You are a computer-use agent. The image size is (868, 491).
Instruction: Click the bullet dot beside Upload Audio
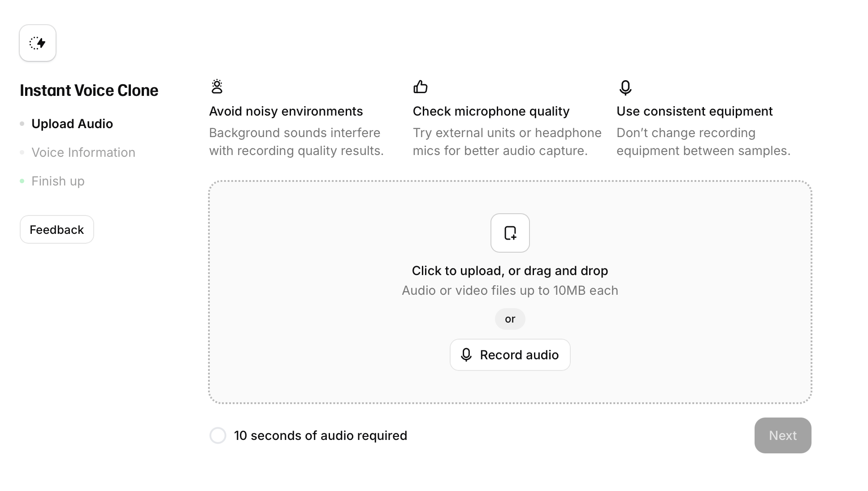(22, 124)
